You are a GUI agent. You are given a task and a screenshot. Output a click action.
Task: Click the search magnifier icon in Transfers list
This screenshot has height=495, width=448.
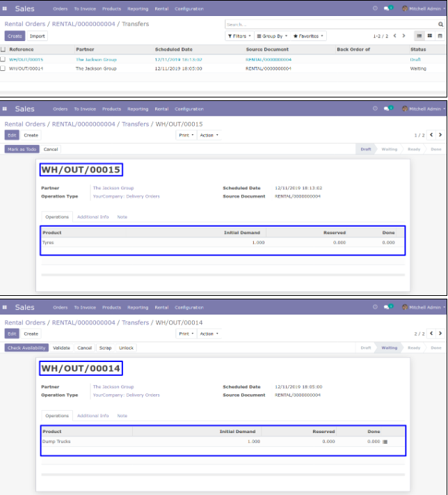pos(440,24)
